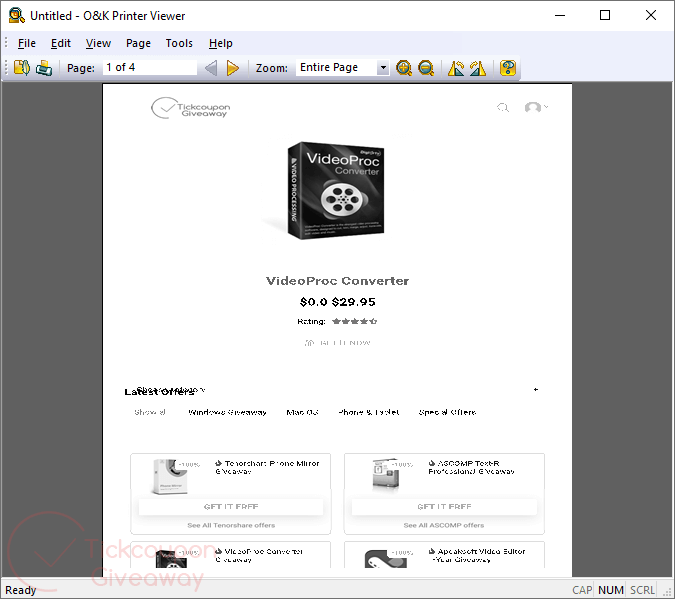Go to the previous page arrow
Viewport: 675px width, 599px height.
[x=211, y=68]
